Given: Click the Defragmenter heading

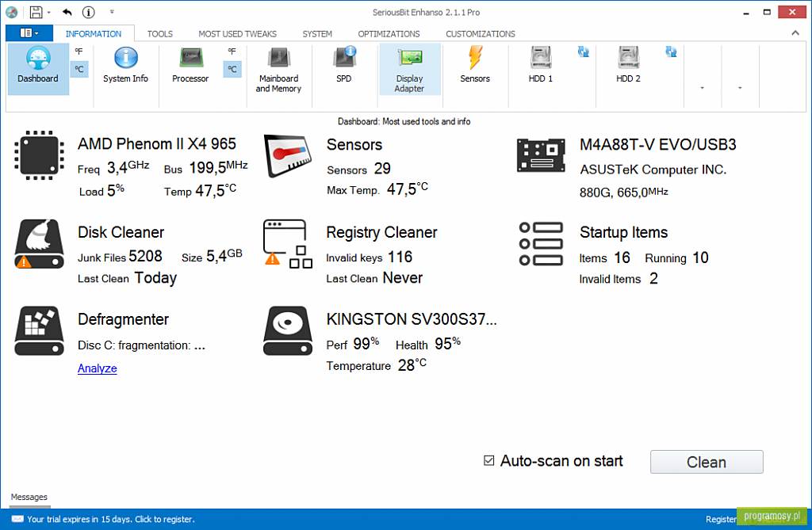Looking at the screenshot, I should coord(123,319).
